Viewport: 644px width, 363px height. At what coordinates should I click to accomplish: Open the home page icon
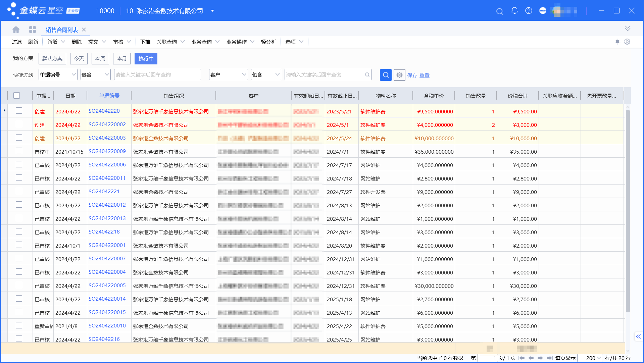[16, 30]
